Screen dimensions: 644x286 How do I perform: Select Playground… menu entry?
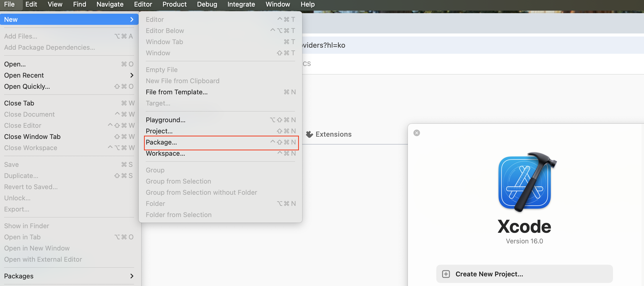point(166,120)
